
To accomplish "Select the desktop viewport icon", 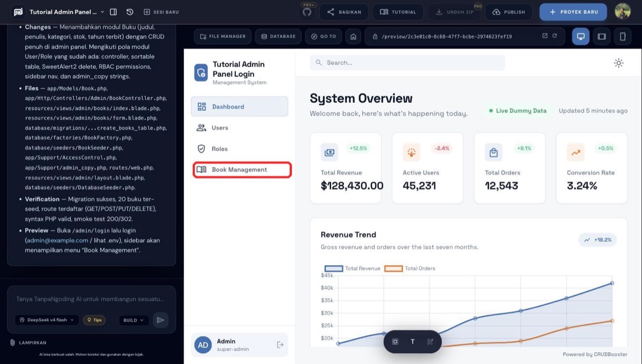I will point(581,36).
